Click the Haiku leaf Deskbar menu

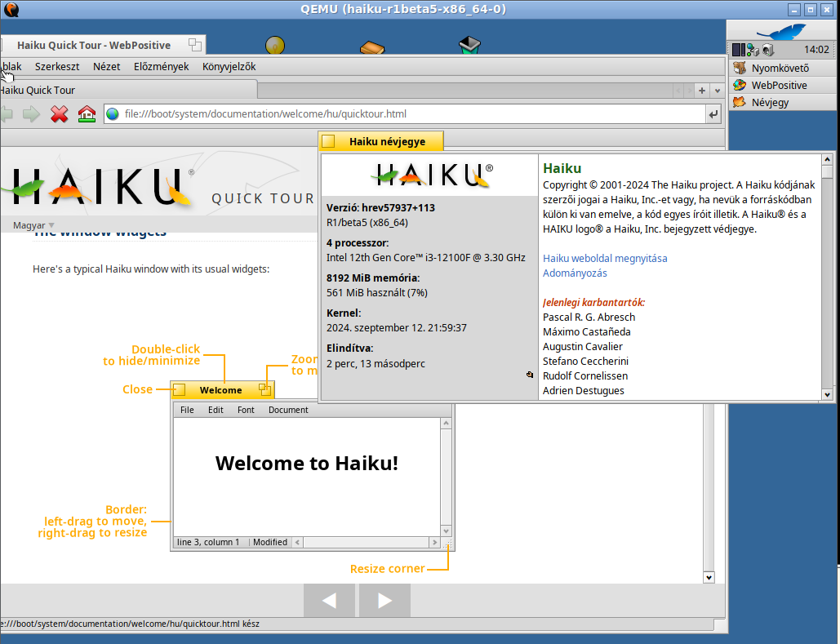(x=783, y=32)
